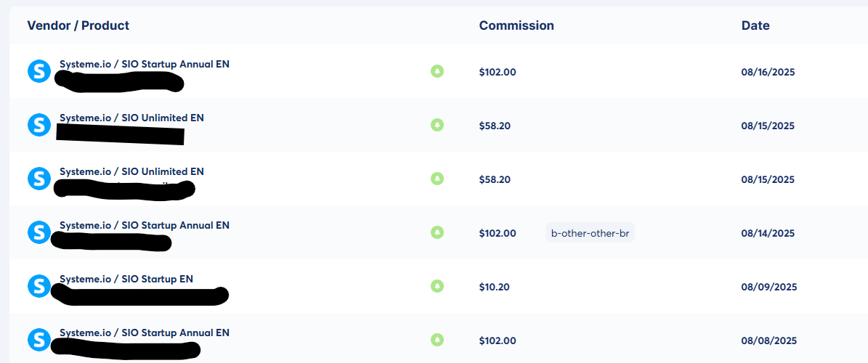Image resolution: width=868 pixels, height=363 pixels.
Task: Click the $10.20 commission amount
Action: coord(495,287)
